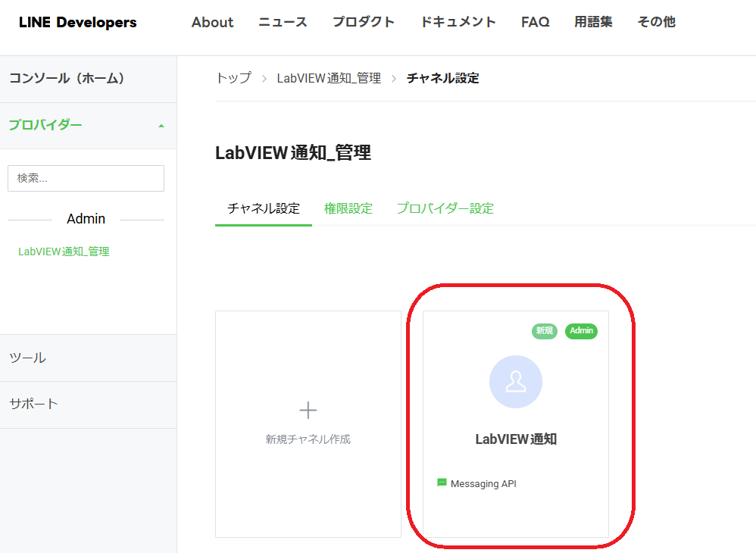Image resolution: width=756 pixels, height=553 pixels.
Task: Collapse the プロバイダー sidebar section
Action: pyautogui.click(x=88, y=125)
